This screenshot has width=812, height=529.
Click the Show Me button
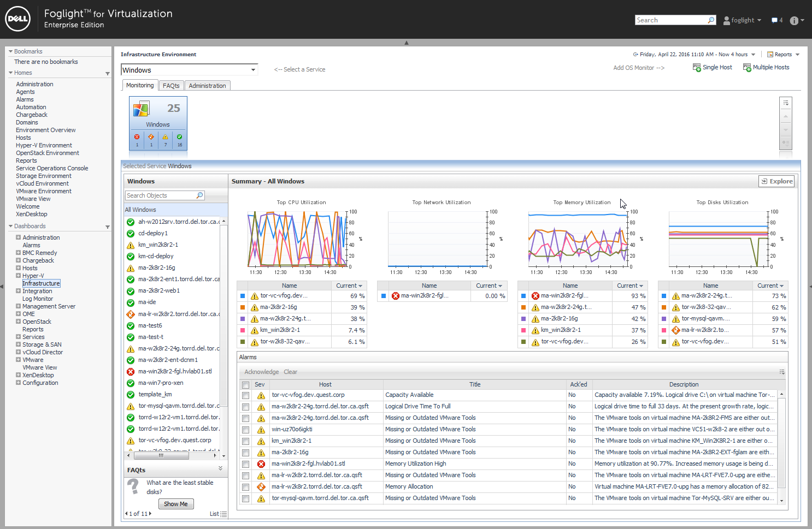click(176, 504)
